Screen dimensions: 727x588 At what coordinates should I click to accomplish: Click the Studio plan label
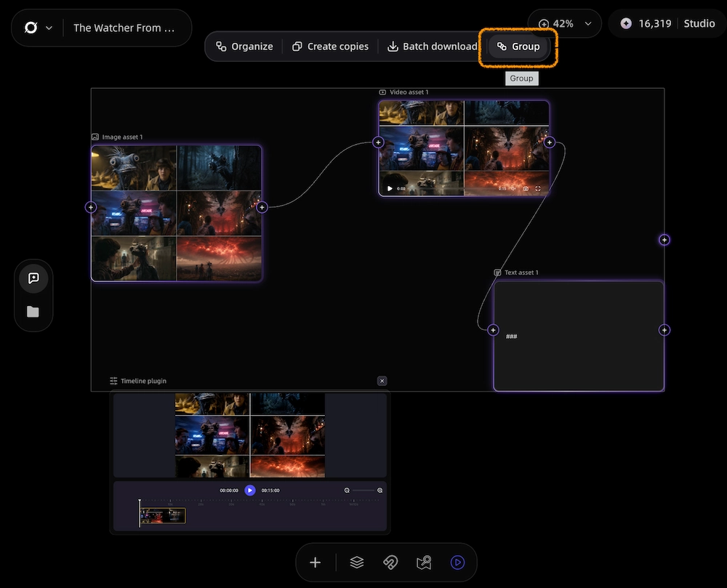699,24
